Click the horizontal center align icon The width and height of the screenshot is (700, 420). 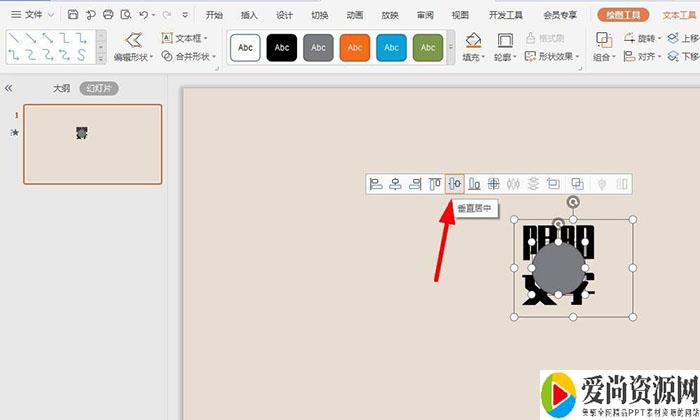[396, 184]
